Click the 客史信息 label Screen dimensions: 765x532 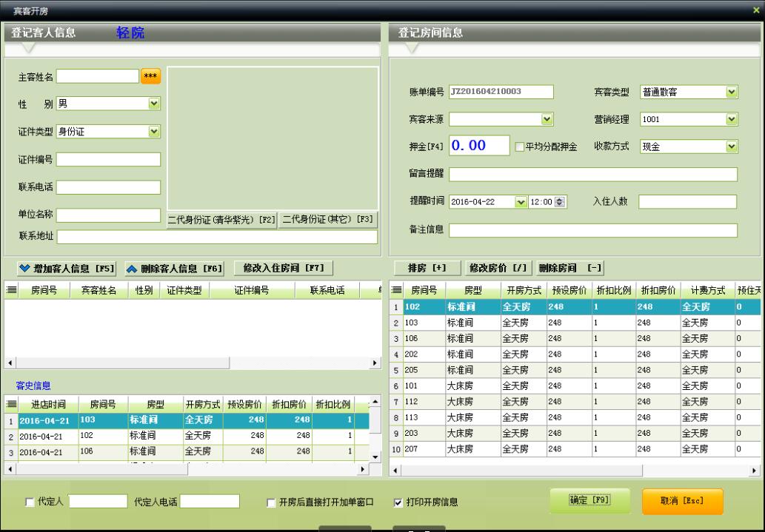pyautogui.click(x=33, y=385)
